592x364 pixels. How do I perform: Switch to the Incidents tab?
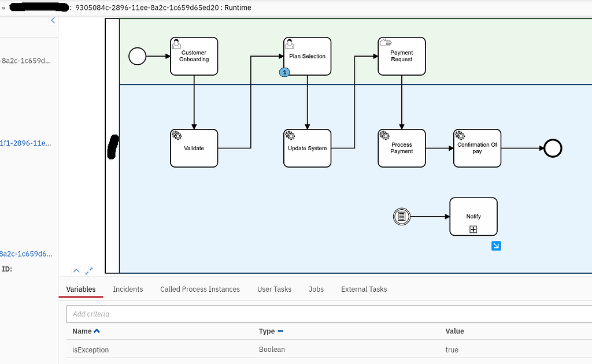[x=128, y=289]
